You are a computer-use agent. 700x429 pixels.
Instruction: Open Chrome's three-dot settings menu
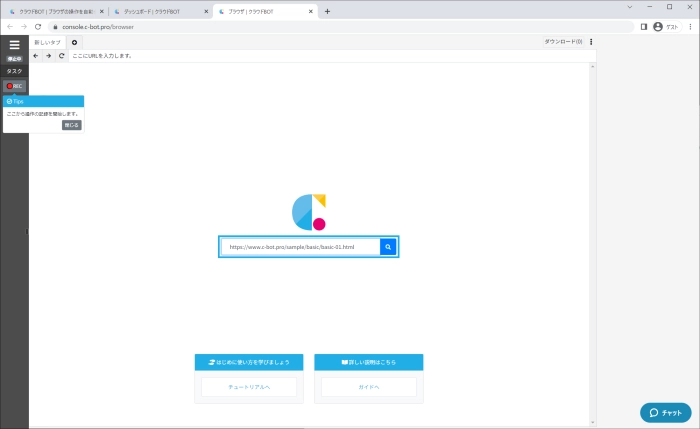[x=689, y=27]
